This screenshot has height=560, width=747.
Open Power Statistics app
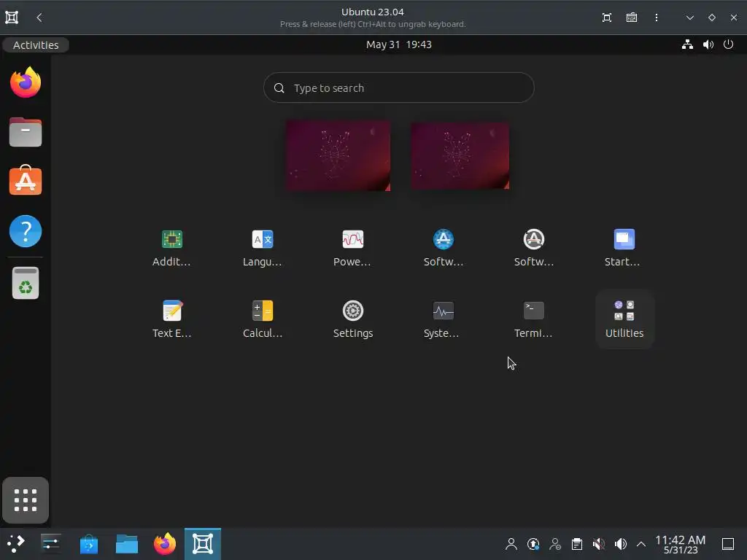click(x=352, y=248)
